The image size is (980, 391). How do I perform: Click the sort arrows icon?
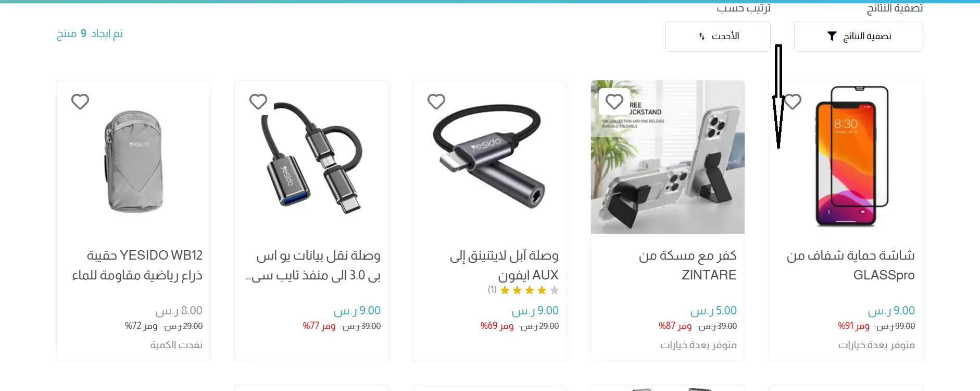point(702,36)
